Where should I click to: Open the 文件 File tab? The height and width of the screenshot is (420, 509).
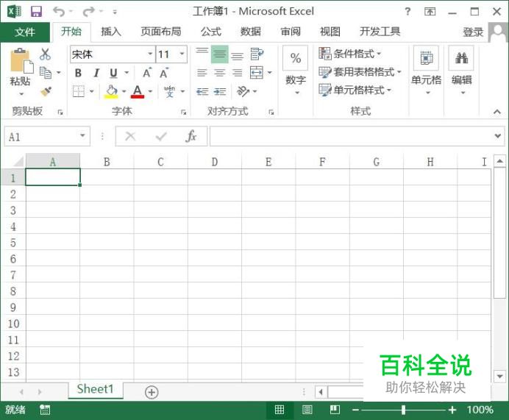25,32
